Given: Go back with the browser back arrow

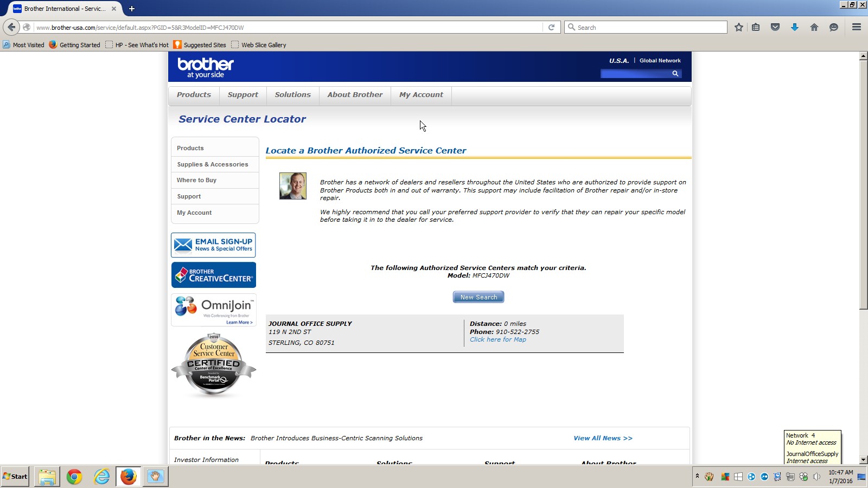Looking at the screenshot, I should (11, 27).
